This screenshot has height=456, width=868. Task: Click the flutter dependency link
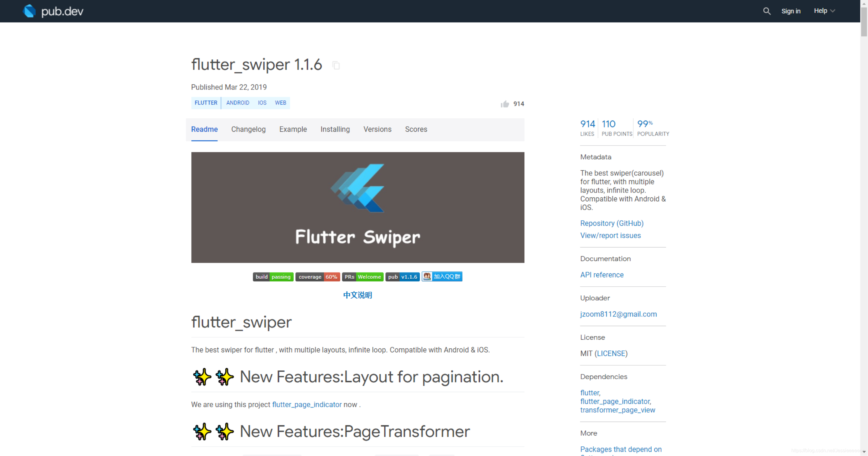click(x=590, y=393)
